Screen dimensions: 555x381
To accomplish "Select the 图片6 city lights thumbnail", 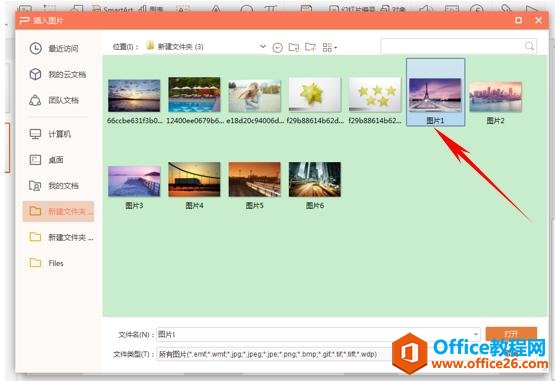I will point(315,186).
